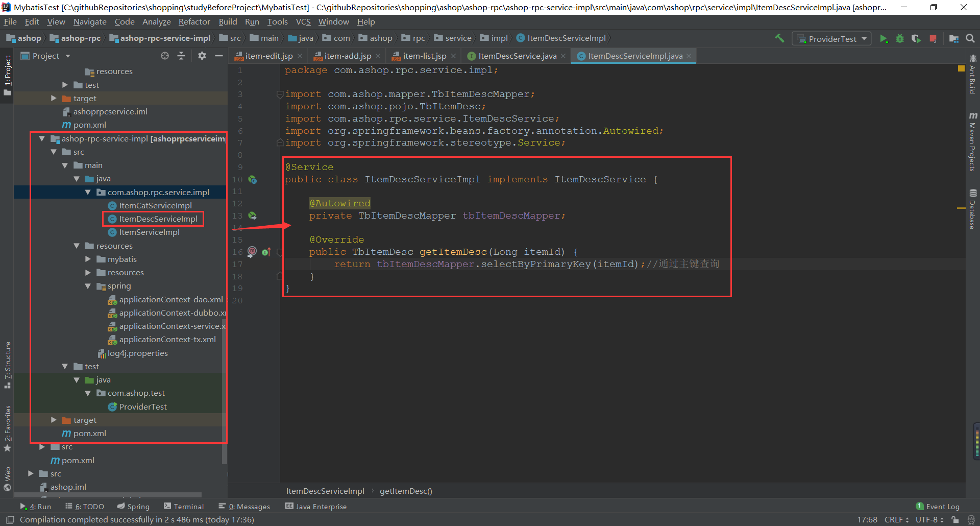
Task: Select ItemServiceImpl in the project tree
Action: (149, 232)
